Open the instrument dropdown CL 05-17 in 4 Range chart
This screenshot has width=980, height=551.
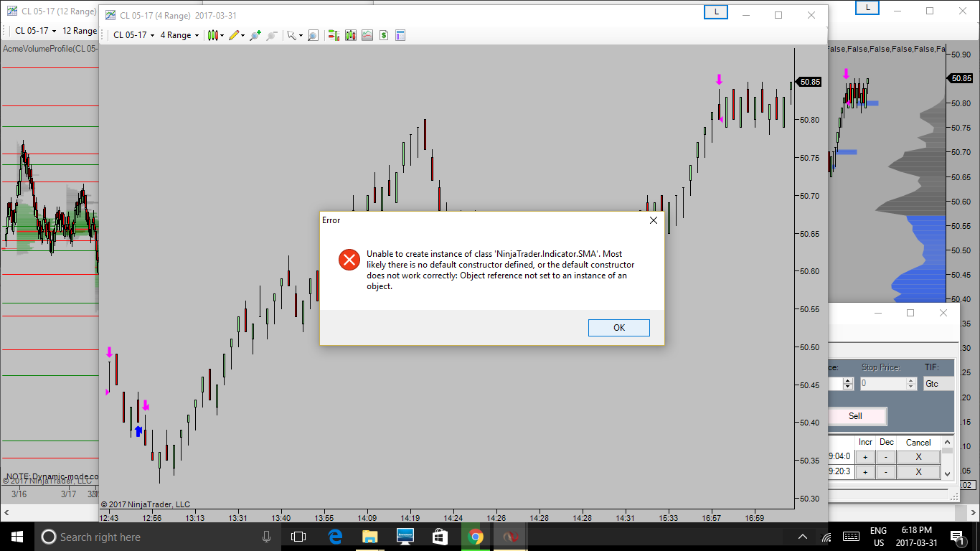[133, 35]
